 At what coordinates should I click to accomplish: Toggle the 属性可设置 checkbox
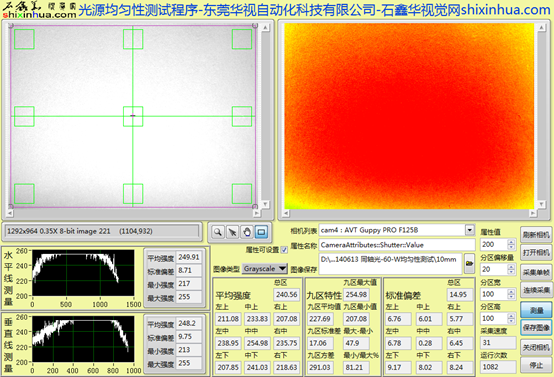[x=284, y=250]
